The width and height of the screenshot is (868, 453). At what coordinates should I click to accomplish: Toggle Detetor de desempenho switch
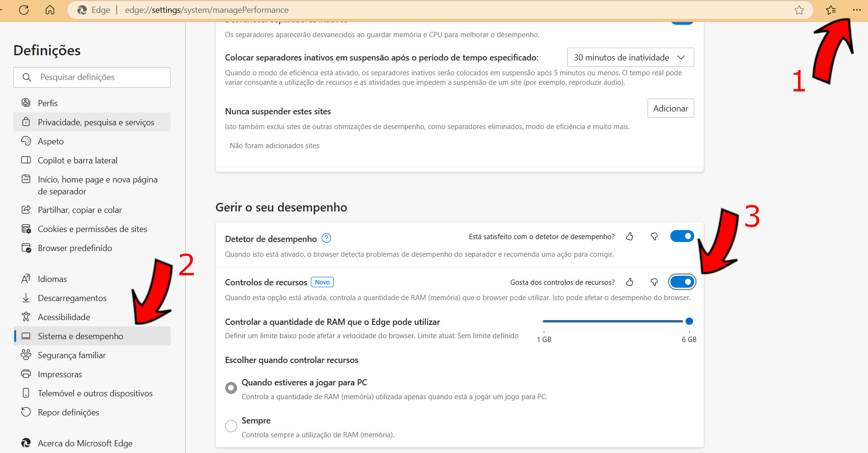[x=682, y=236]
